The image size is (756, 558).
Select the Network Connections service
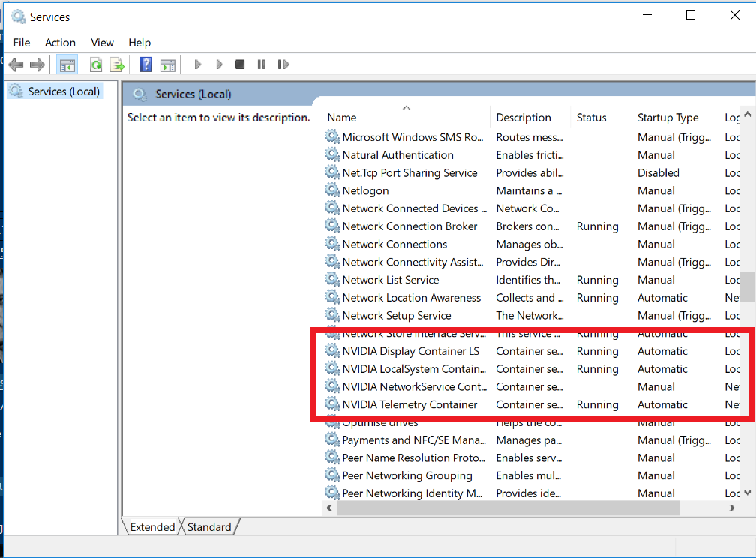pos(532,244)
